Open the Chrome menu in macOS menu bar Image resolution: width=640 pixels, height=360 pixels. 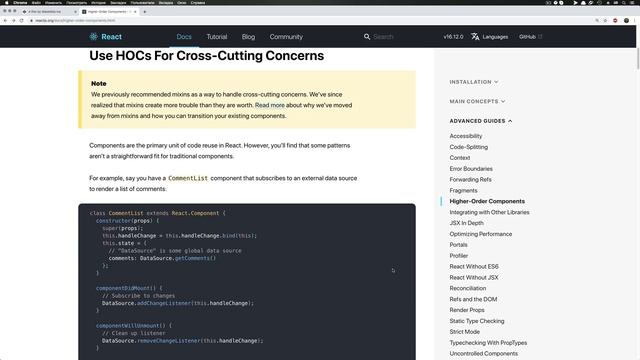pyautogui.click(x=20, y=2)
